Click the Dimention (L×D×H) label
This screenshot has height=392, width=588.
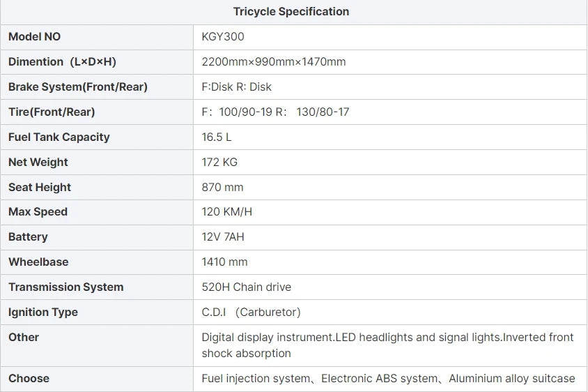tap(62, 61)
